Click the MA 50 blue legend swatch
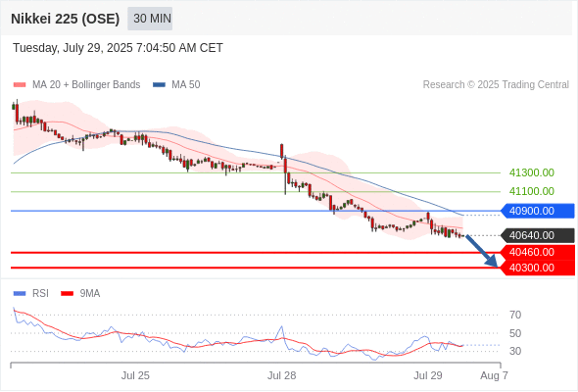578x392 pixels. point(159,85)
